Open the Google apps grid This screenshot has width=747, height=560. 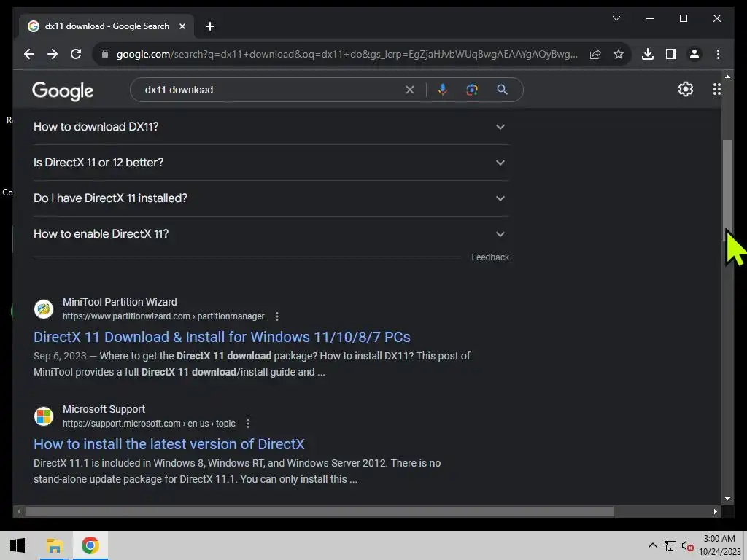(x=716, y=89)
